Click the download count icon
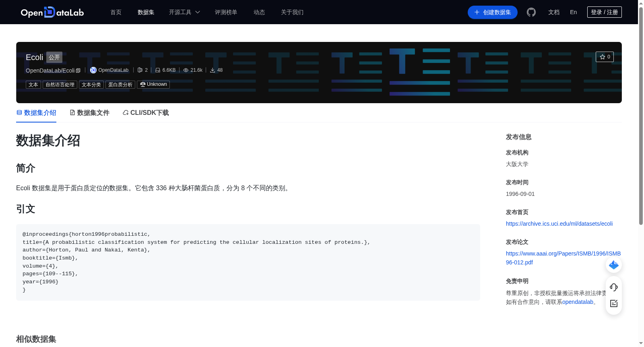644x347 pixels. (x=213, y=70)
